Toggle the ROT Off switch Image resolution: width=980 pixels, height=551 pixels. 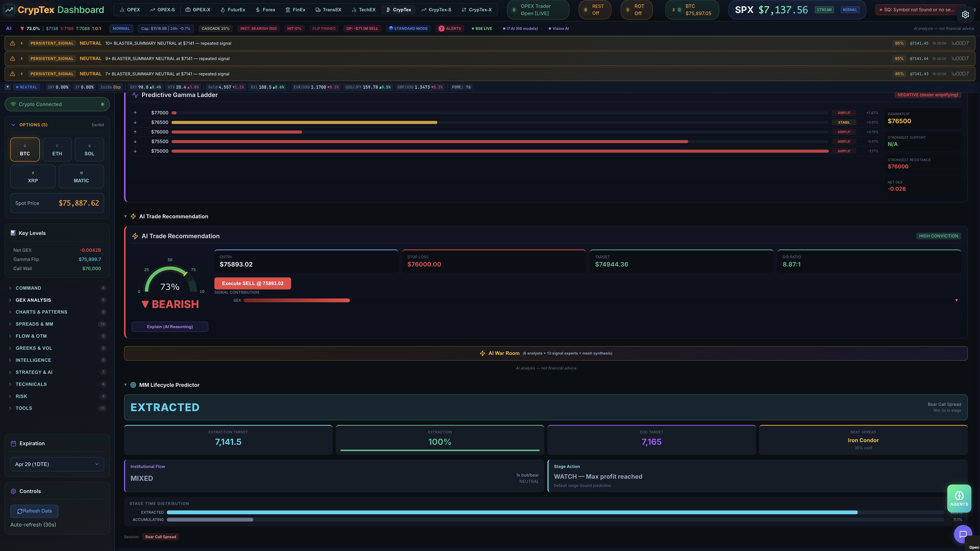tap(636, 10)
